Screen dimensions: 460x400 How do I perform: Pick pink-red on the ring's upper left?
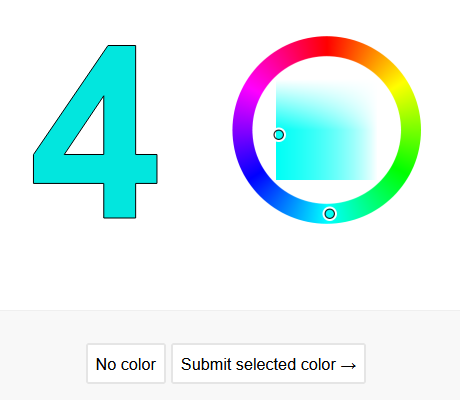pos(285,57)
